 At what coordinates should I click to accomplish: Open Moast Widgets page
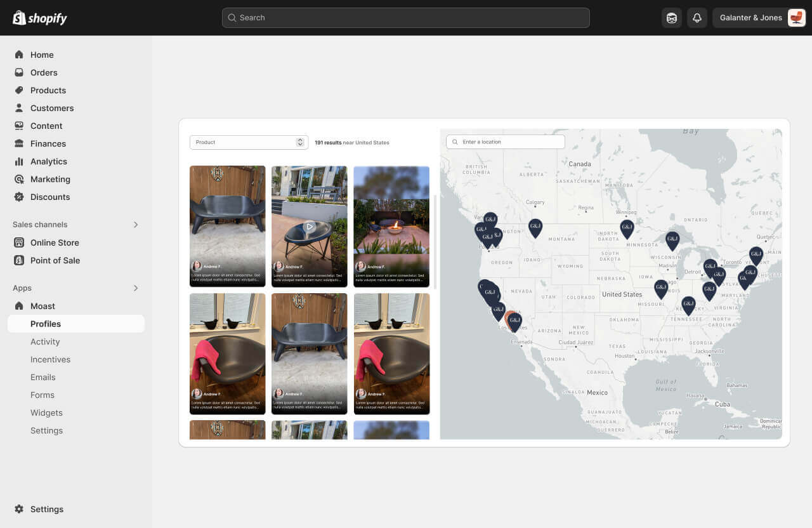[x=46, y=412]
